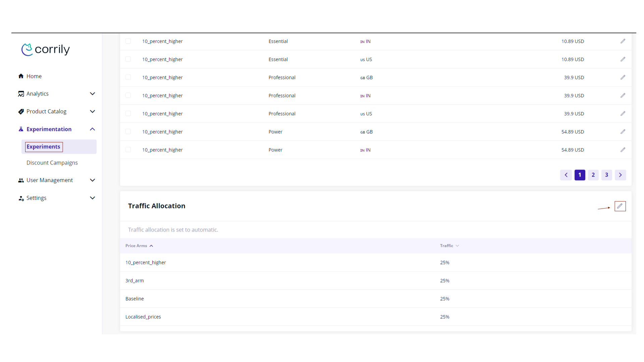Edit the Traffic Allocation settings pencil
This screenshot has height=362, width=644.
pos(620,206)
